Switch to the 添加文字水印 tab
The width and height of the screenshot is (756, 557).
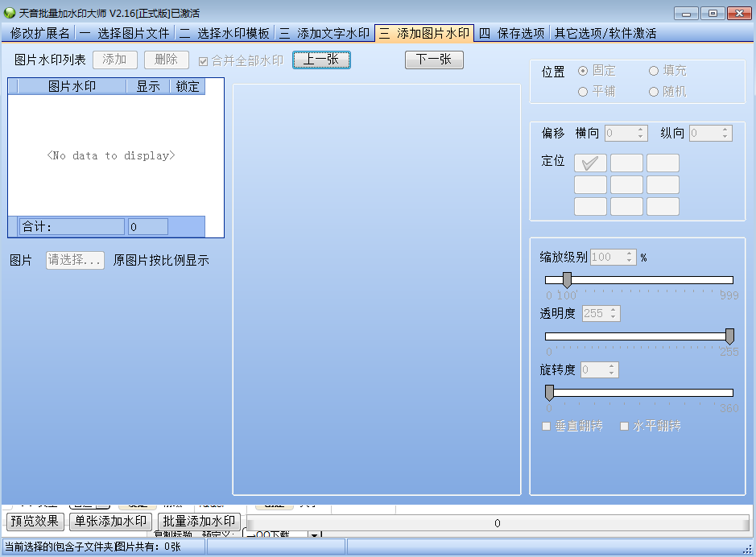(324, 33)
